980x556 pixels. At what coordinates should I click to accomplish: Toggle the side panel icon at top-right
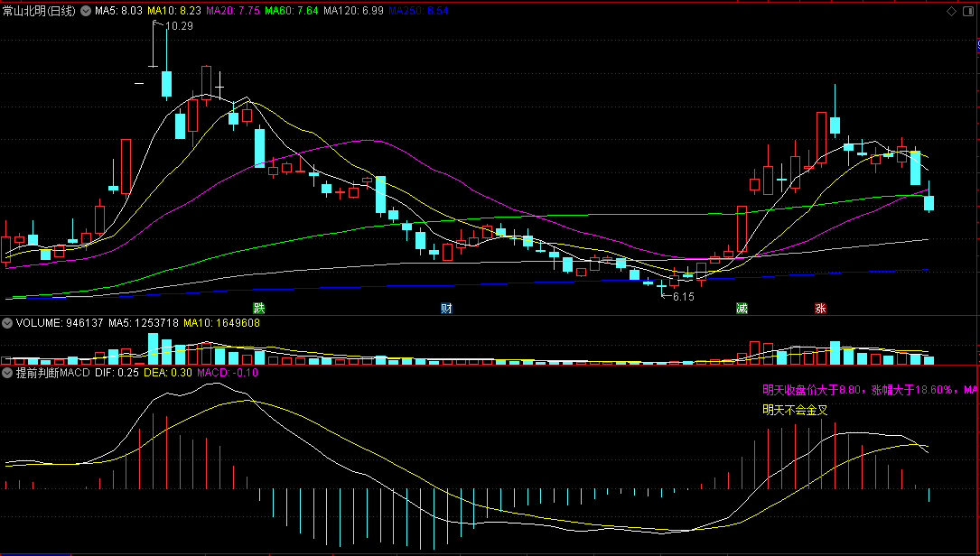967,11
